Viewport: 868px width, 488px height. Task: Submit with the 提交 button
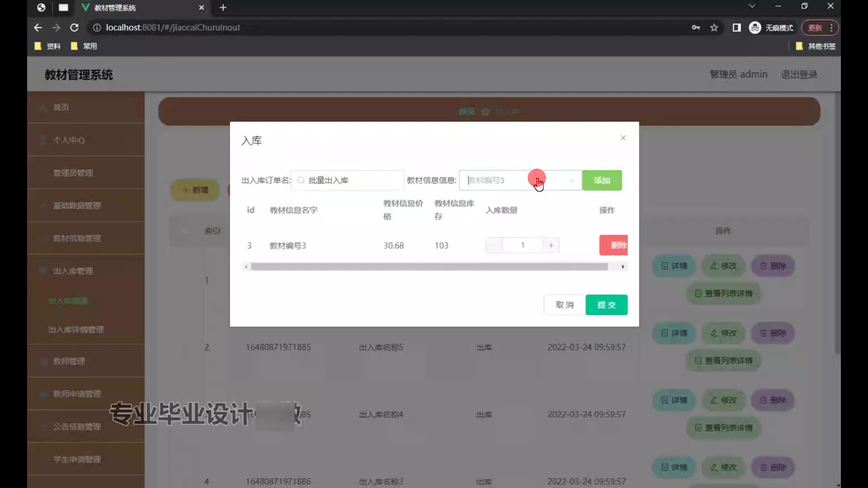(606, 305)
